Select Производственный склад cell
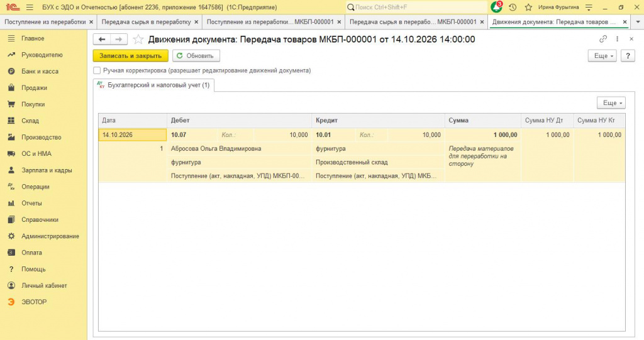This screenshot has height=340, width=644. click(378, 162)
